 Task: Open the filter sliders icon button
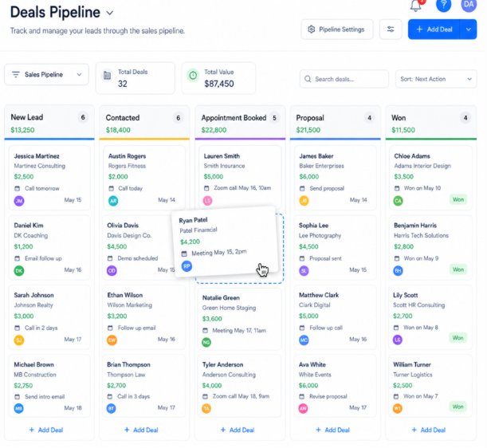pyautogui.click(x=391, y=29)
